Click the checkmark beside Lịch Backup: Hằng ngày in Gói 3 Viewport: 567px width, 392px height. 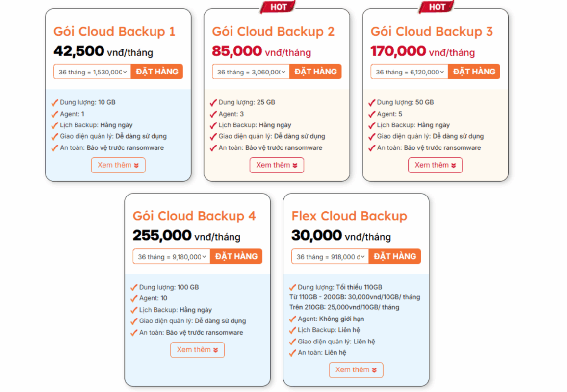(x=371, y=125)
